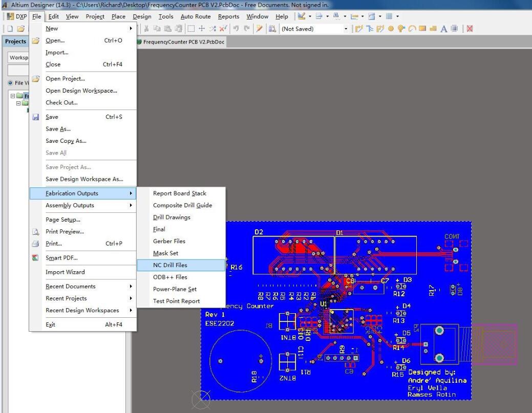The height and width of the screenshot is (413, 532).
Task: Choose NC Drill Files from submenu
Action: (x=170, y=265)
